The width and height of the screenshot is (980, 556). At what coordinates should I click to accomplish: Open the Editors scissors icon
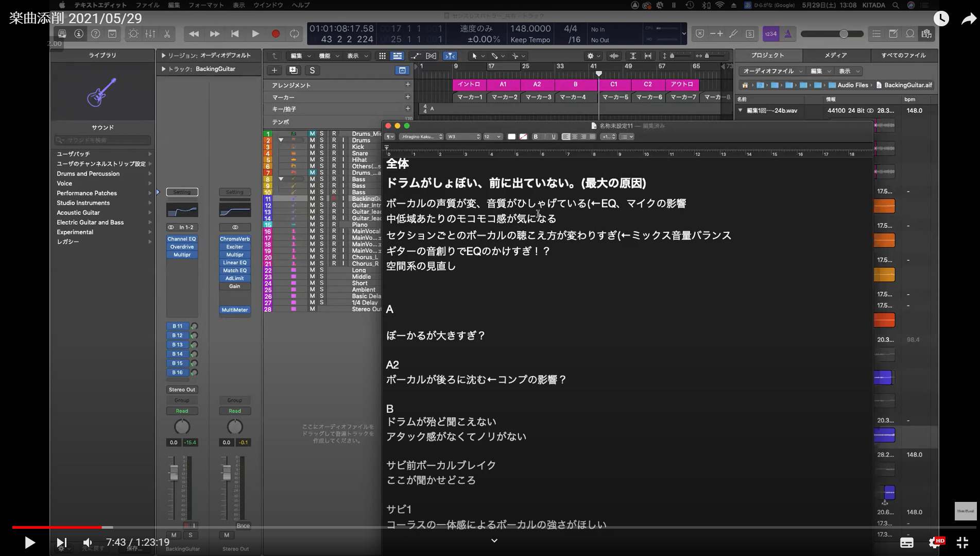click(167, 33)
